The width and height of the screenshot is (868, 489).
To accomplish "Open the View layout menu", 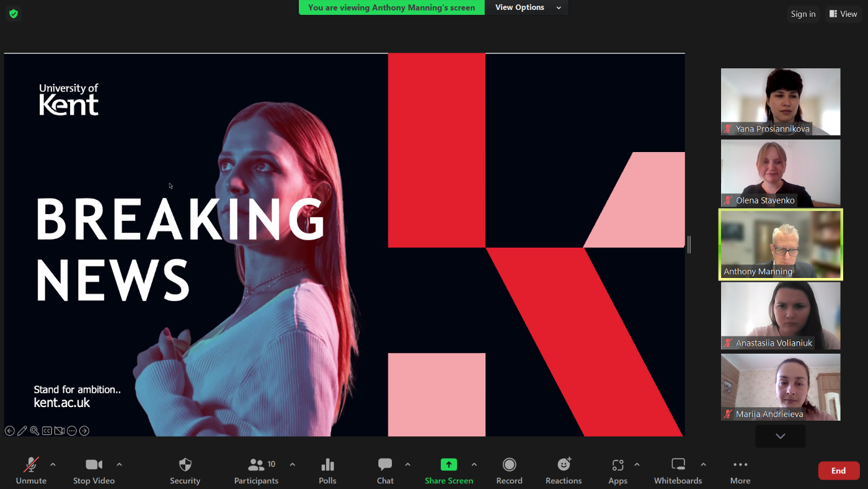I will tap(843, 14).
